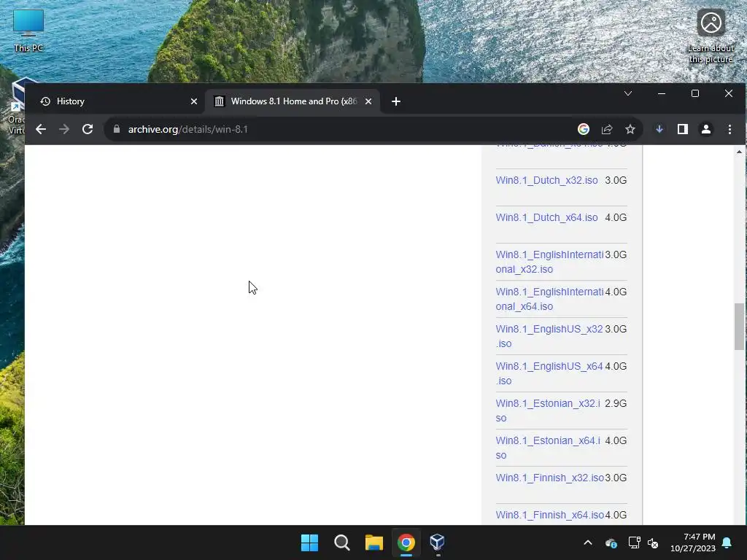Viewport: 747px width, 560px height.
Task: Open VirtualBox from the taskbar
Action: [x=438, y=542]
